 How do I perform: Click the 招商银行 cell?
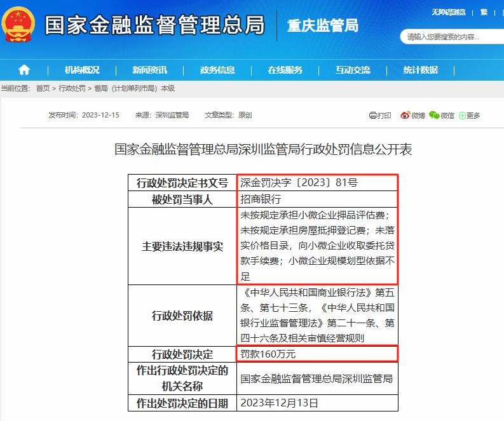coord(317,199)
